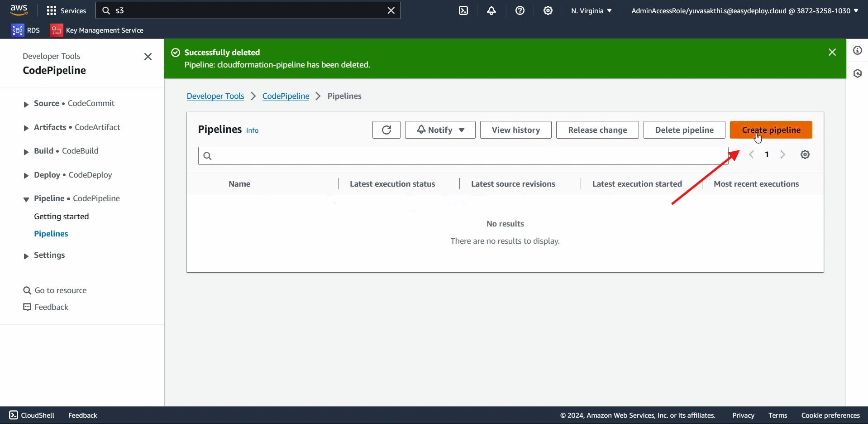This screenshot has height=424, width=868.
Task: Open Privacy link in footer
Action: (x=743, y=415)
